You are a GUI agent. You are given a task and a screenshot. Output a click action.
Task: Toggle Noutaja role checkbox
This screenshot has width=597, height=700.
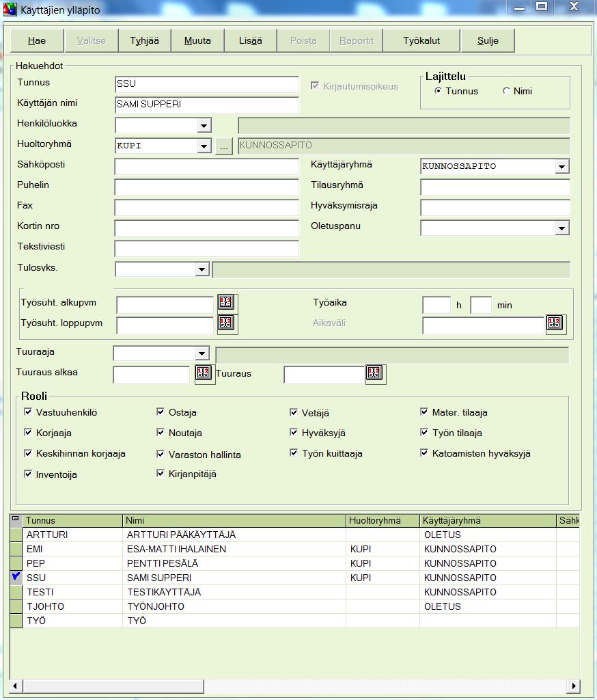(x=161, y=432)
